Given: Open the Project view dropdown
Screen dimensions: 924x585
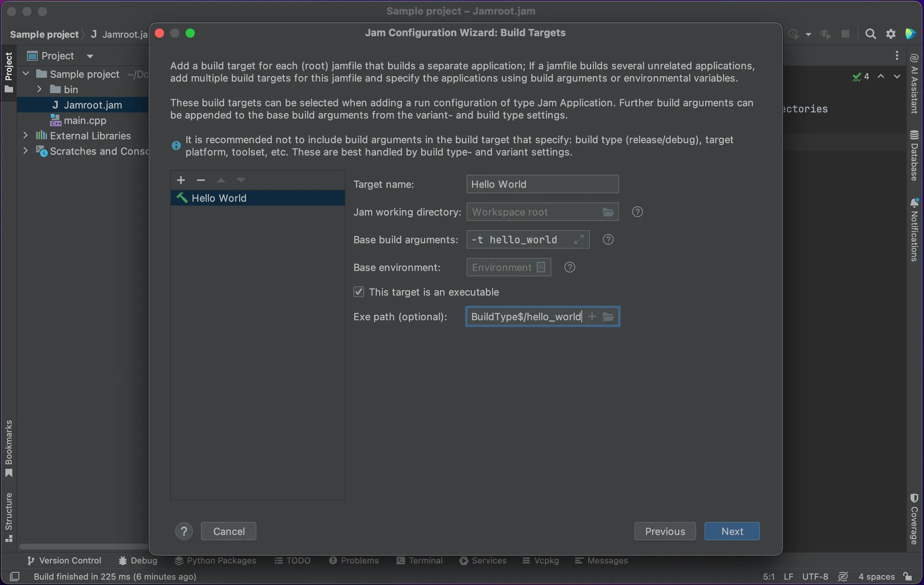Looking at the screenshot, I should (90, 56).
